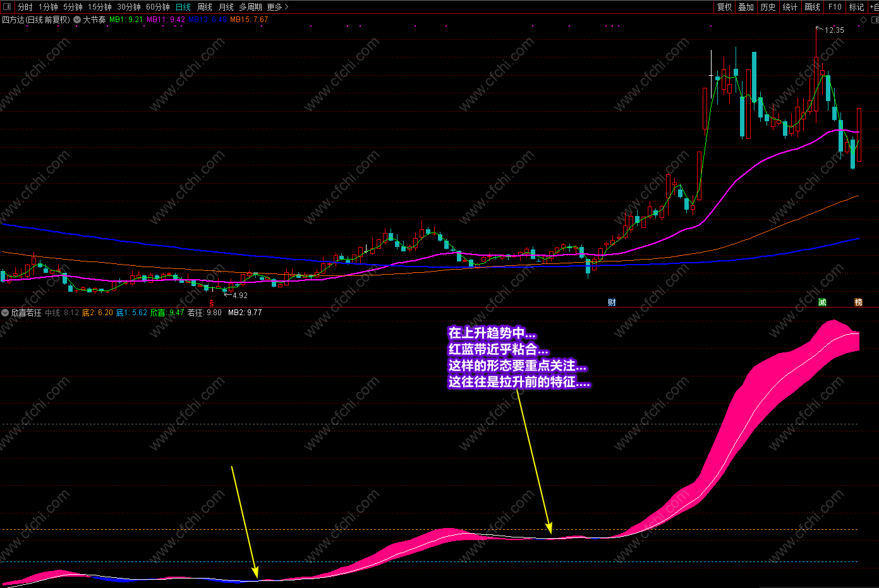The image size is (879, 588).
Task: Select the 5分钟 period tab
Action: click(73, 7)
